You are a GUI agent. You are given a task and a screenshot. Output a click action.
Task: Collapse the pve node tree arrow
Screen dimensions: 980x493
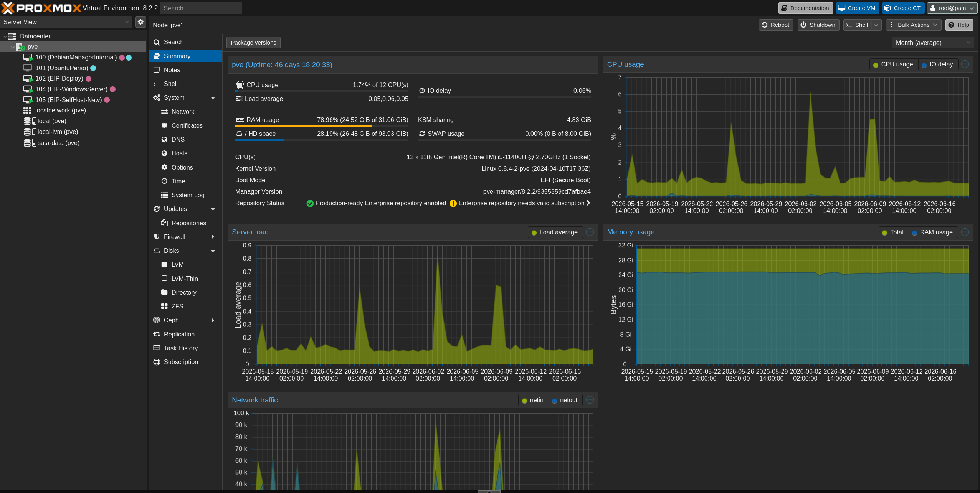pyautogui.click(x=13, y=47)
